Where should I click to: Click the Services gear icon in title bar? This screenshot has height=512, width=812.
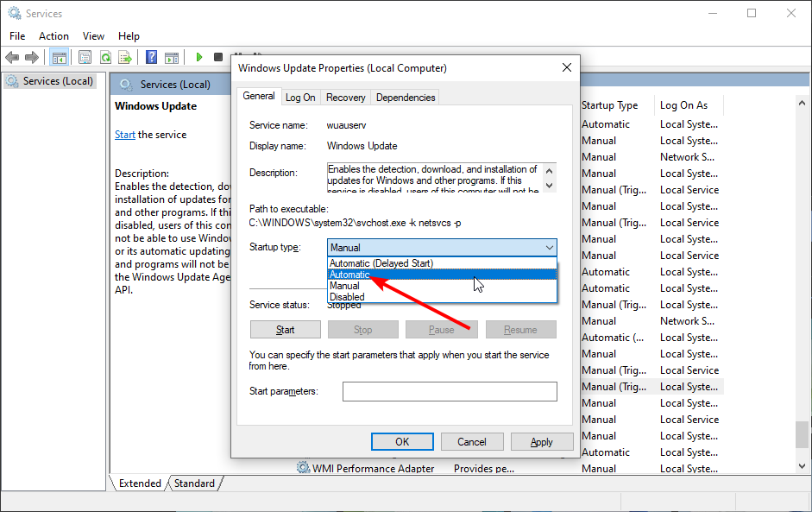(x=15, y=13)
